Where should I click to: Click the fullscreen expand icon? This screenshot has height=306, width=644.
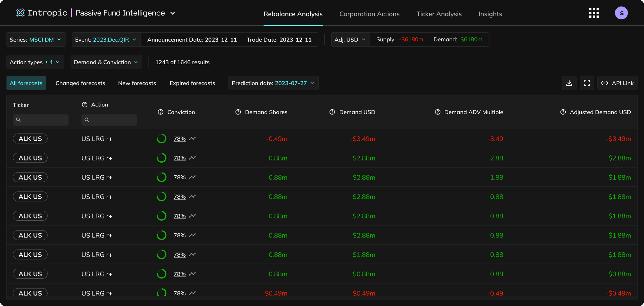[x=587, y=83]
